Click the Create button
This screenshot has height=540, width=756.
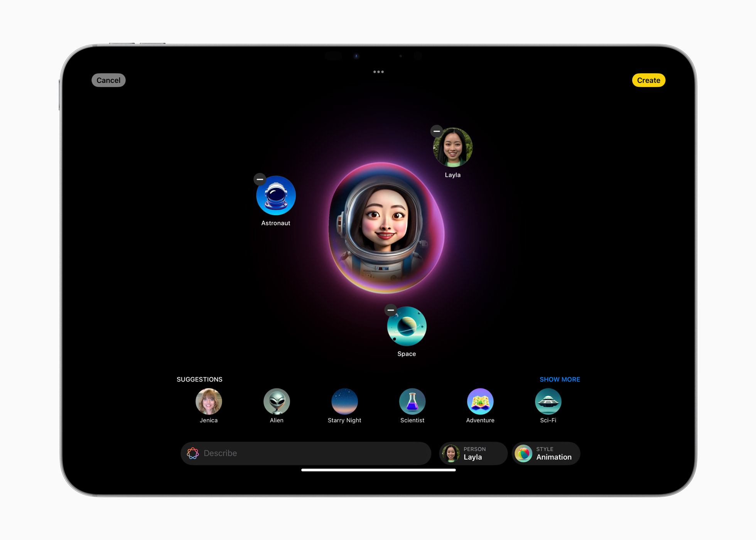(x=648, y=80)
